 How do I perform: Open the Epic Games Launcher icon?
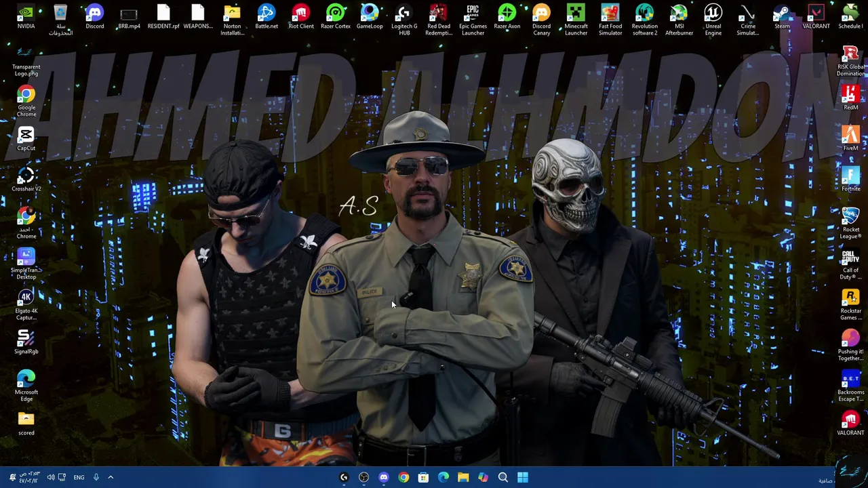pos(473,20)
